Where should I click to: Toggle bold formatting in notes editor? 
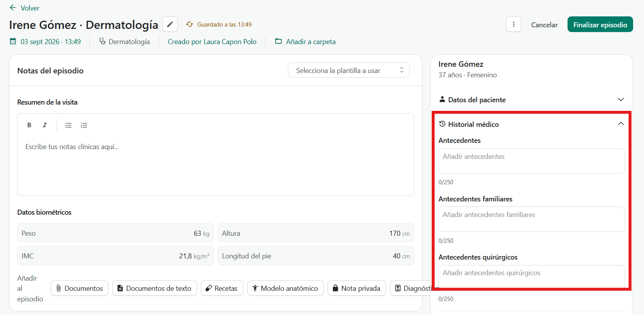(x=29, y=125)
